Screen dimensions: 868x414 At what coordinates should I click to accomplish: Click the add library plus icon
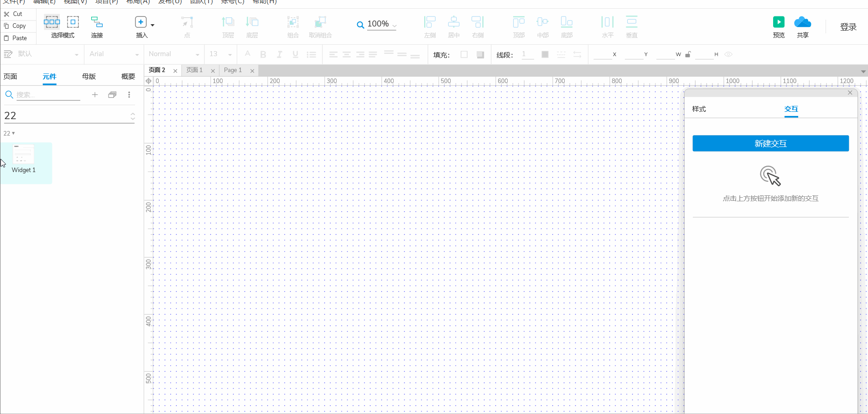pyautogui.click(x=95, y=94)
